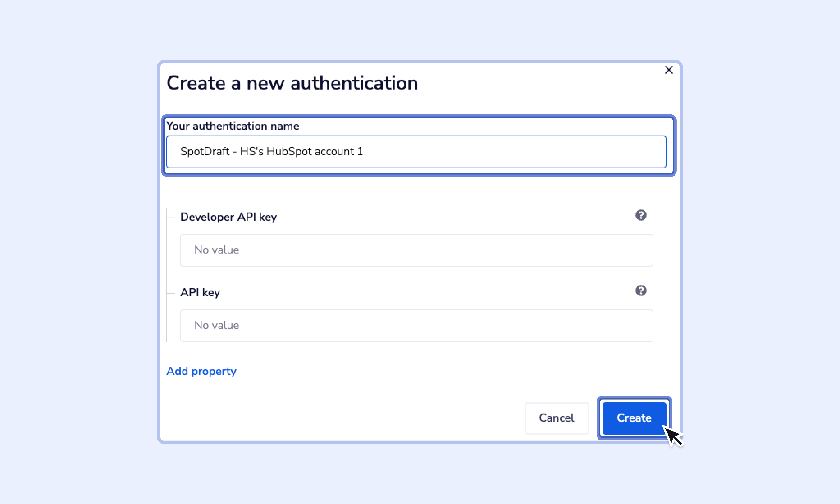Focus the API key value field

[x=416, y=326]
